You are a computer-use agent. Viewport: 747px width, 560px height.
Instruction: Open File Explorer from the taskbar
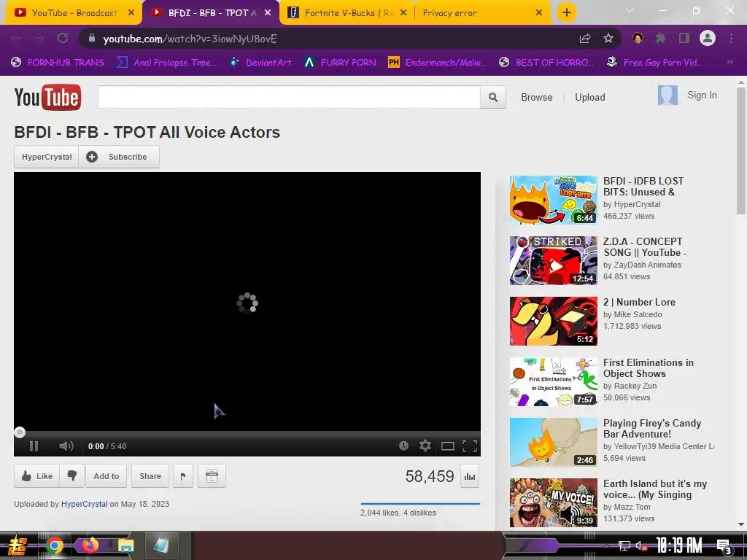click(x=125, y=545)
